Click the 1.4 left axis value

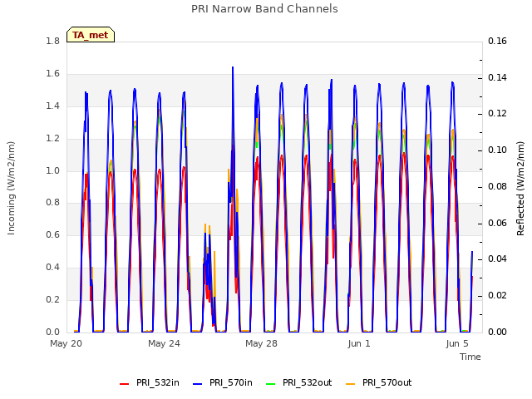click(x=52, y=106)
